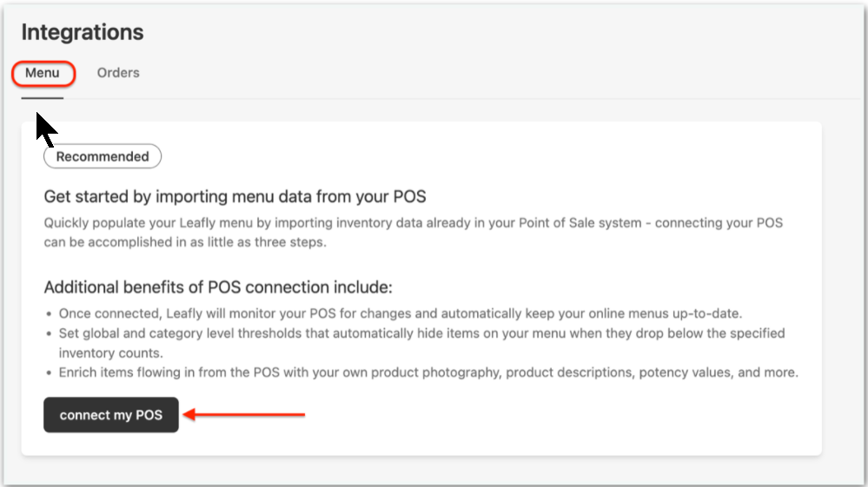The image size is (868, 487).
Task: Click the 'Get started by importing menu data' heading
Action: (x=235, y=196)
